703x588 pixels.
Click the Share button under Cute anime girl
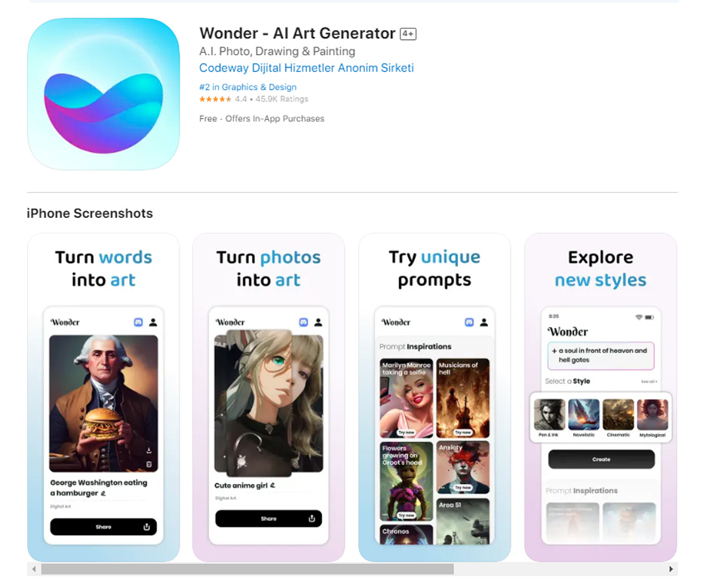click(269, 519)
